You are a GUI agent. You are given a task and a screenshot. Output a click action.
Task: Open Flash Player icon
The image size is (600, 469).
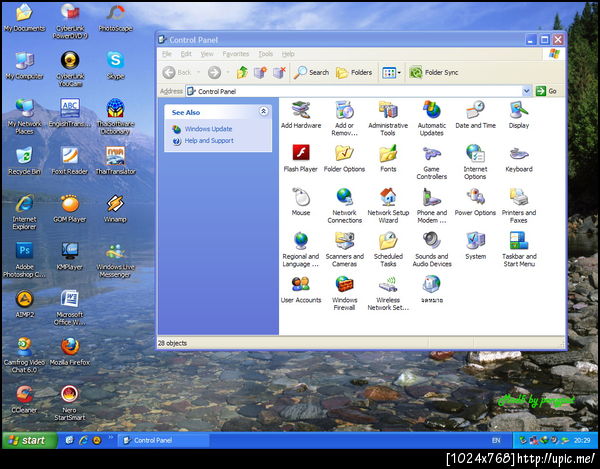[301, 158]
